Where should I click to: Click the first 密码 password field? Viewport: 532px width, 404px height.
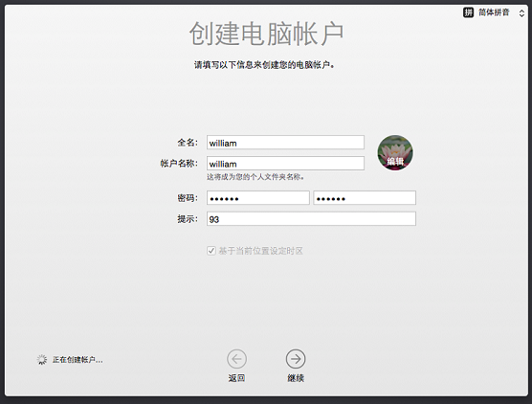pyautogui.click(x=257, y=198)
